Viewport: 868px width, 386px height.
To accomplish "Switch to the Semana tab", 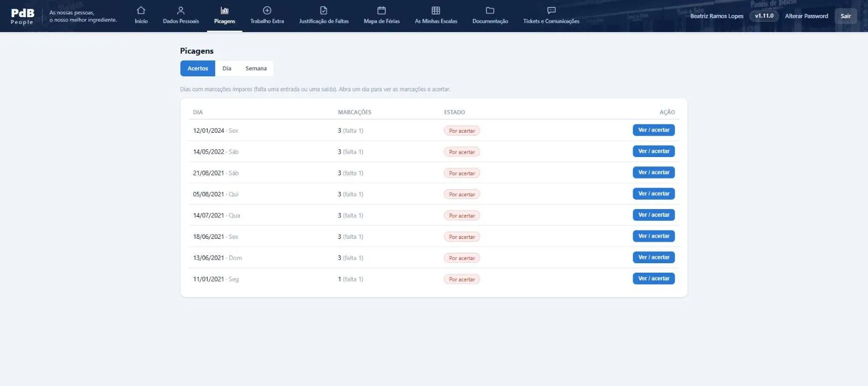I will pos(256,69).
